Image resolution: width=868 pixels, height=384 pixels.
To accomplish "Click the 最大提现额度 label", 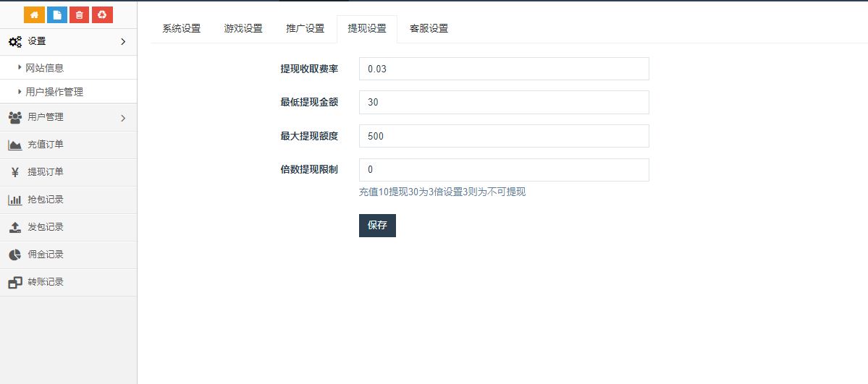I will (x=309, y=136).
